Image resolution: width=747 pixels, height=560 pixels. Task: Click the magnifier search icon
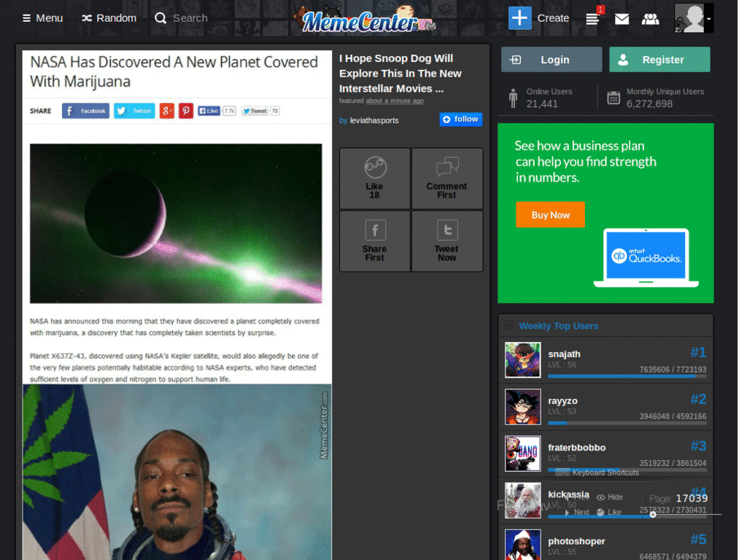(x=160, y=18)
